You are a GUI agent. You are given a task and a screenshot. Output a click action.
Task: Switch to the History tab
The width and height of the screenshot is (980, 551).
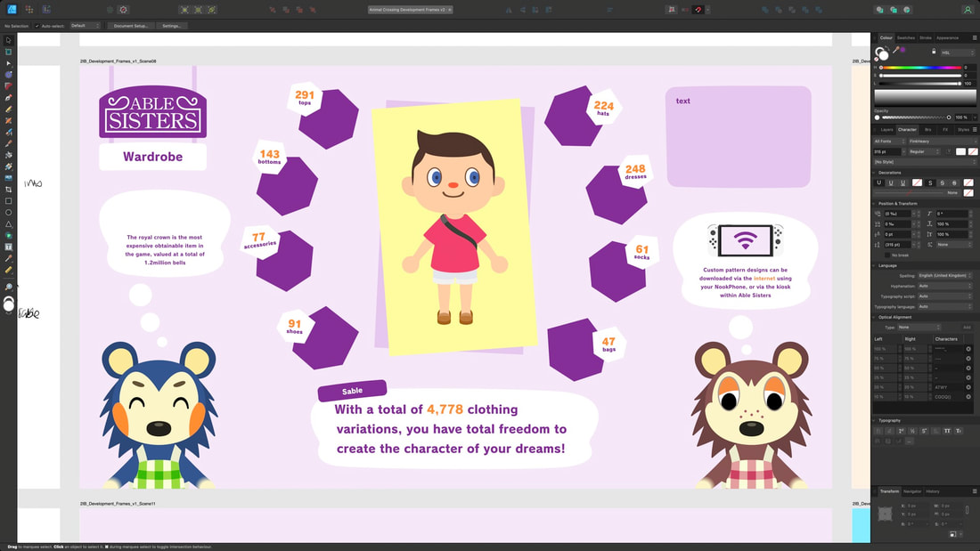933,491
